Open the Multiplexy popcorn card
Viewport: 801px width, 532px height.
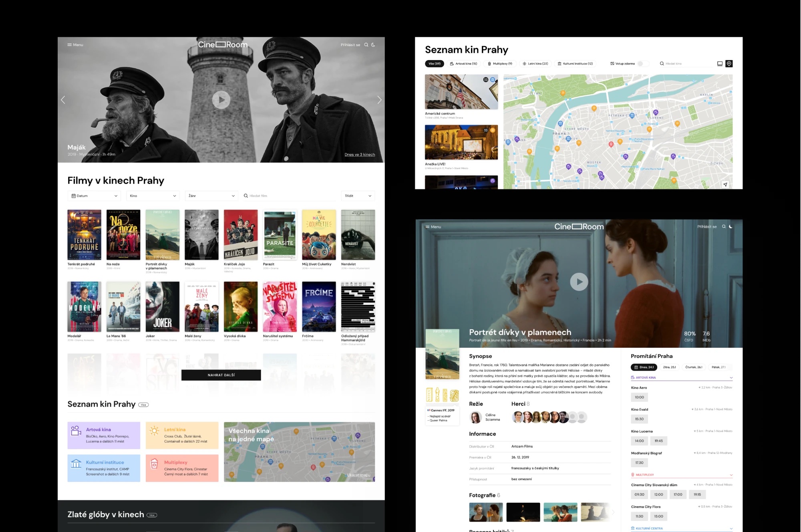coord(182,468)
